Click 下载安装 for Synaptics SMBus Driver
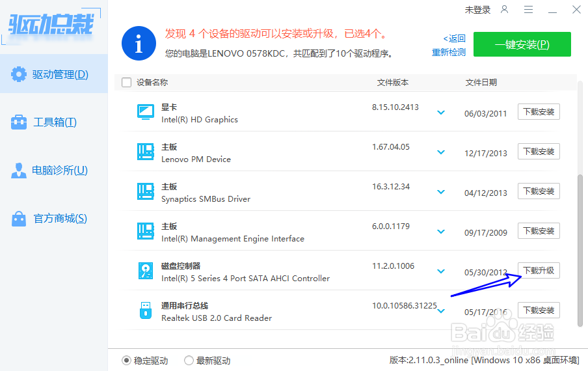The height and width of the screenshot is (371, 588). (539, 191)
